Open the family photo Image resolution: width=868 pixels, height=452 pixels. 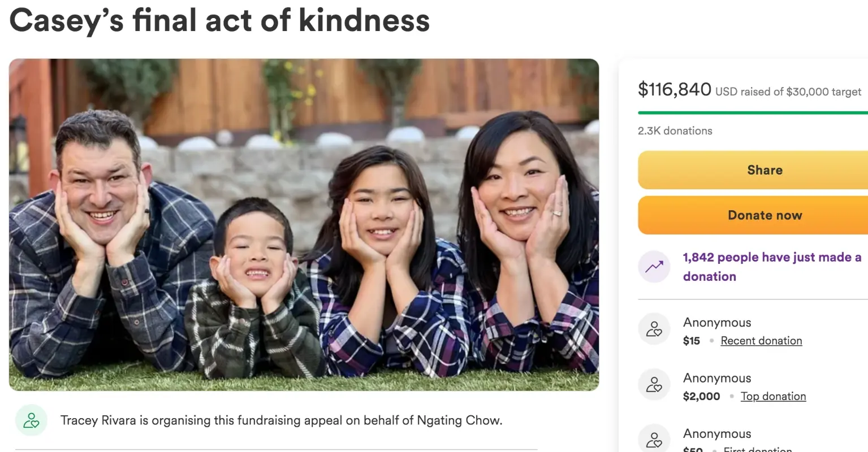[x=304, y=224]
